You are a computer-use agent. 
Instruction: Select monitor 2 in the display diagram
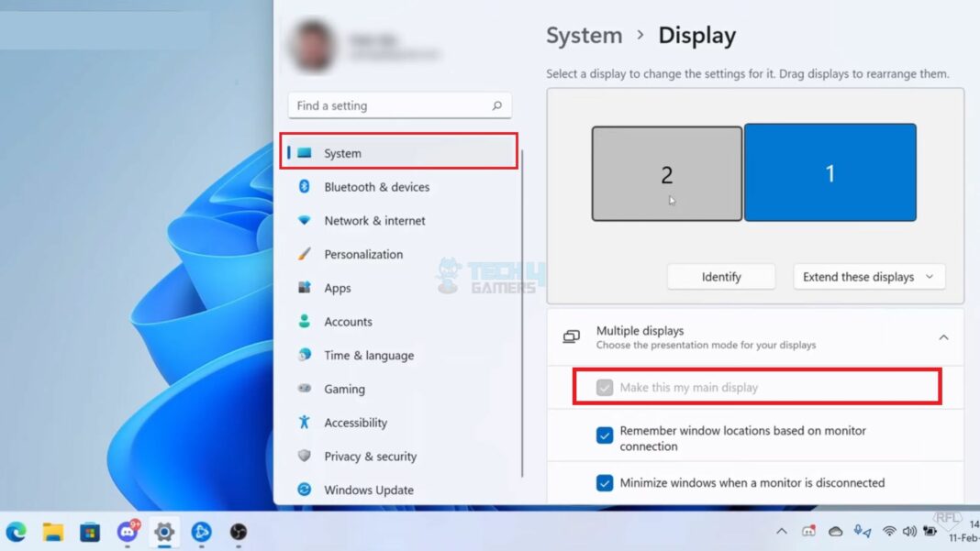[666, 172]
